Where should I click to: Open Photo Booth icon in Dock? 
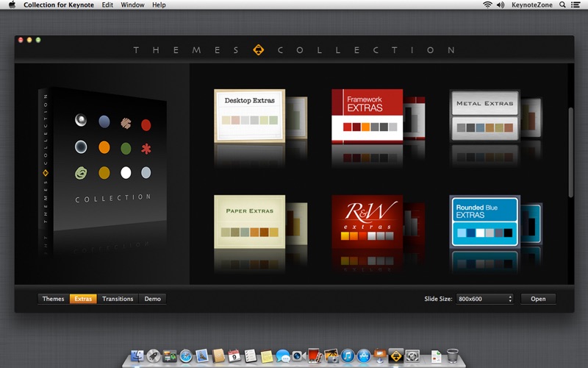tap(315, 355)
